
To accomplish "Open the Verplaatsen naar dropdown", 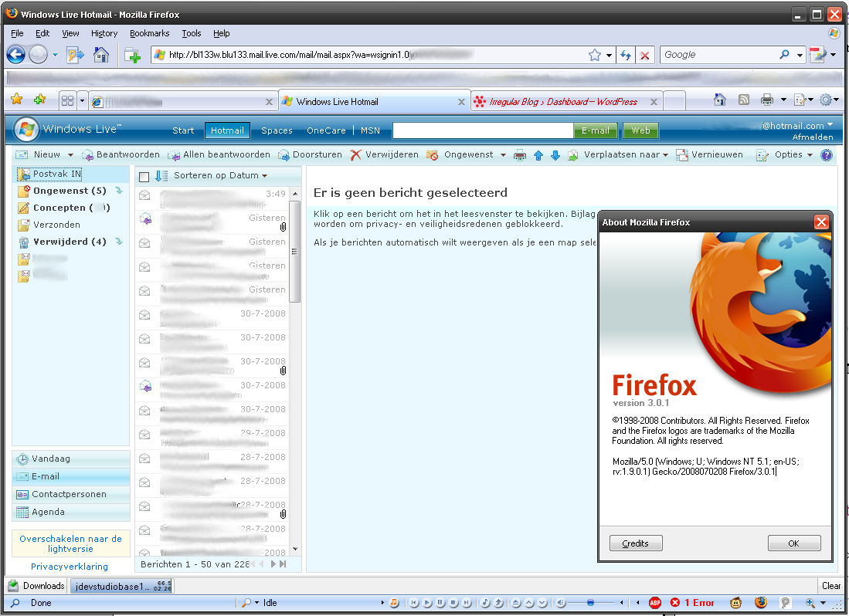I will [x=665, y=155].
